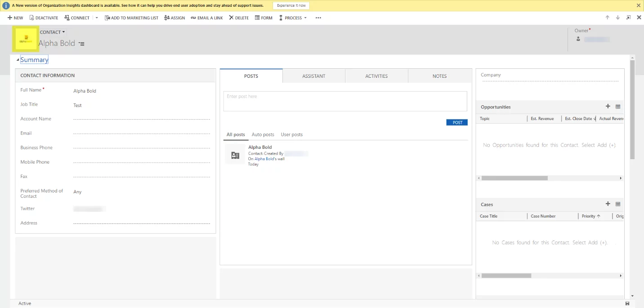The image size is (644, 308).
Task: Dismiss the yellow notification banner
Action: click(x=639, y=5)
